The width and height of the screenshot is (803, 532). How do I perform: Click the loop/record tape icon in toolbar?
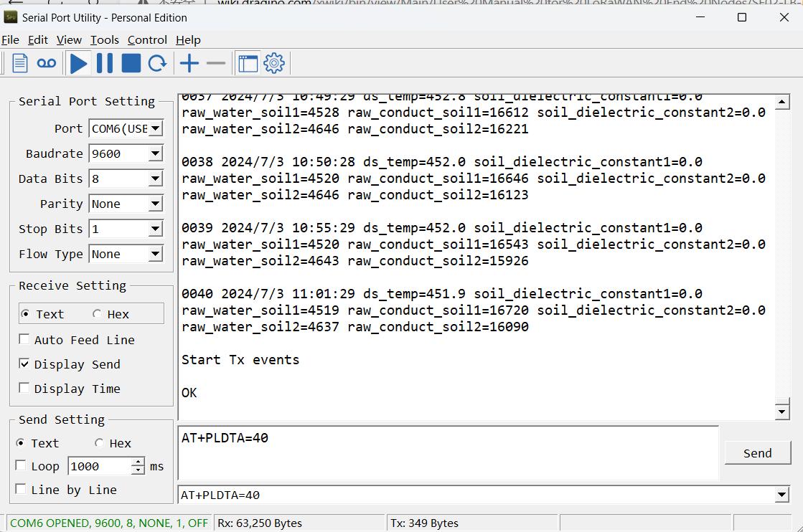coord(47,63)
